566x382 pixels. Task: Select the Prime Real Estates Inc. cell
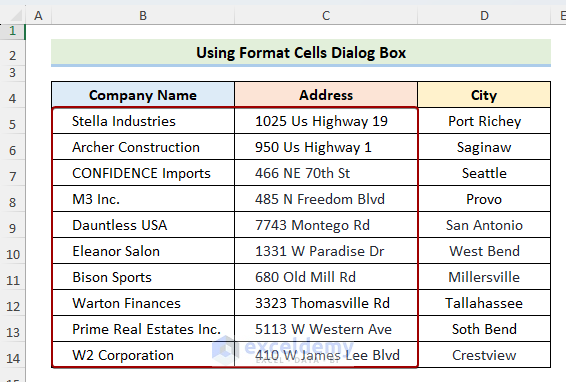[x=143, y=329]
